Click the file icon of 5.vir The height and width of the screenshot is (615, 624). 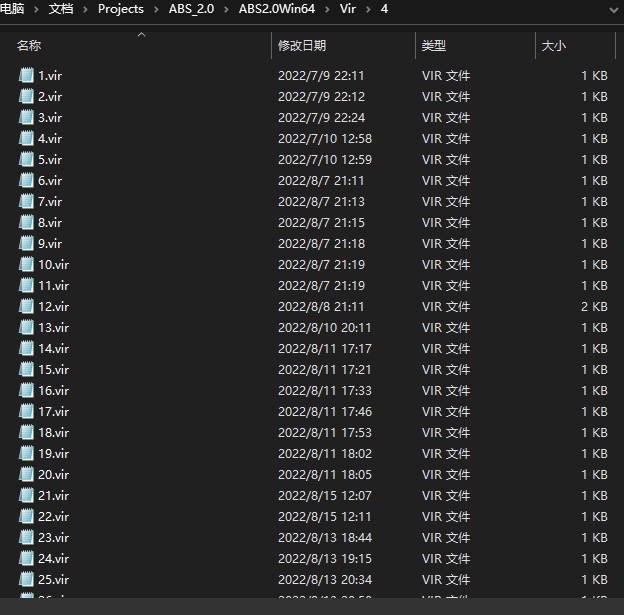[x=26, y=159]
